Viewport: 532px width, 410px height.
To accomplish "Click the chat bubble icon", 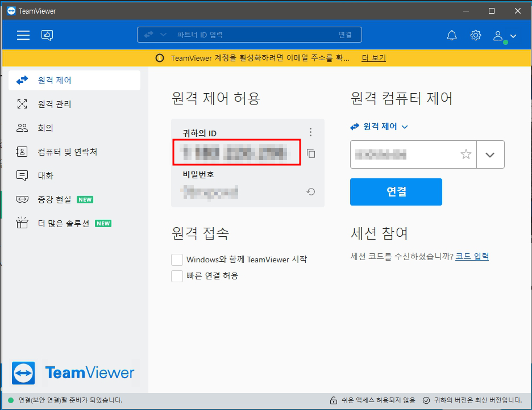I will (x=22, y=175).
